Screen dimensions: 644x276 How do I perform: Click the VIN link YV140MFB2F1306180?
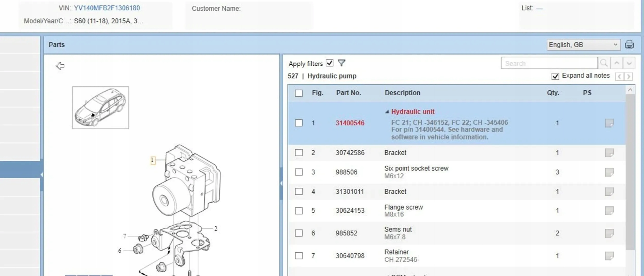107,8
